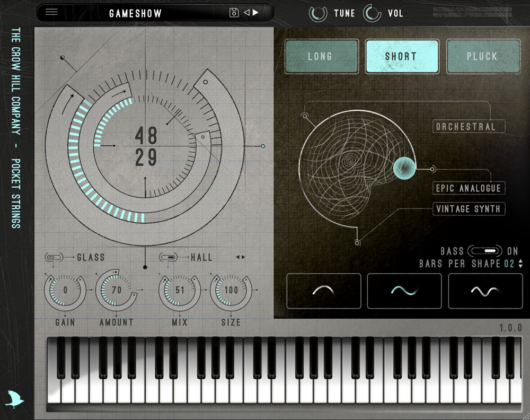Click the ON text beside BASS
The image size is (530, 420).
[513, 251]
